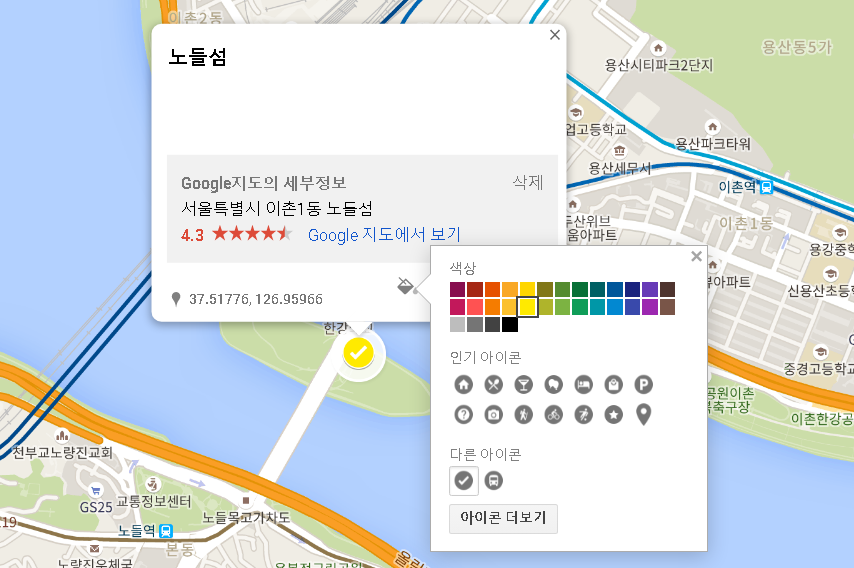The height and width of the screenshot is (568, 854).
Task: Click the address 서울특별시 이촌1동 노들섬
Action: pyautogui.click(x=277, y=209)
